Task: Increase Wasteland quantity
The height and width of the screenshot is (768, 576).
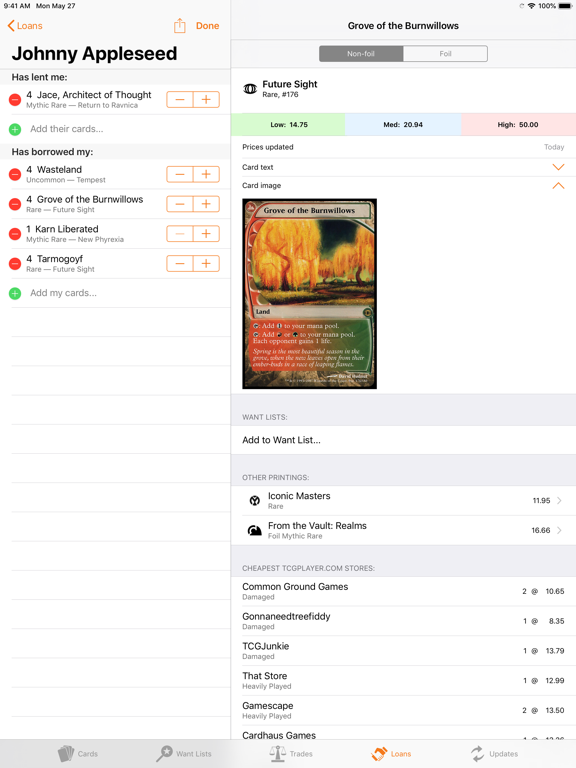Action: point(206,174)
